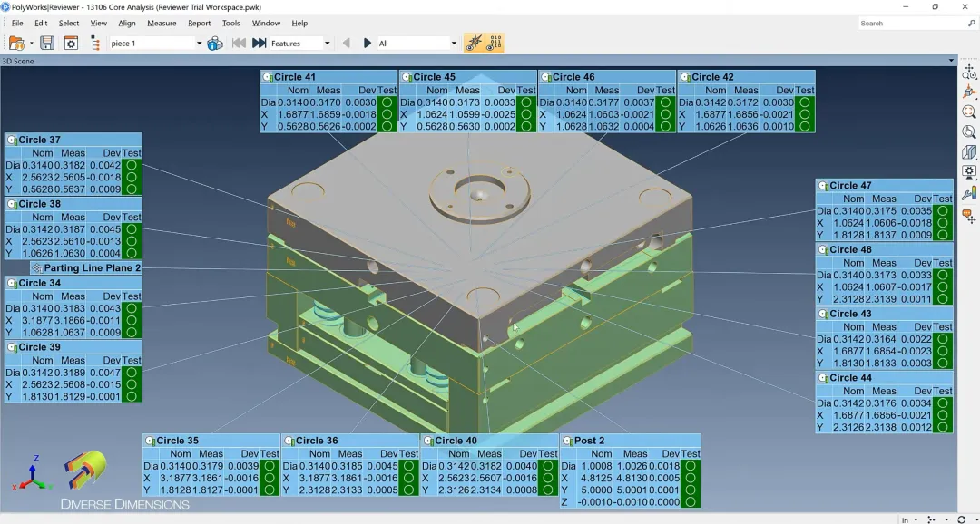Select the Circle 35 annotation header
Viewport: 980px width, 524px height.
coord(211,441)
